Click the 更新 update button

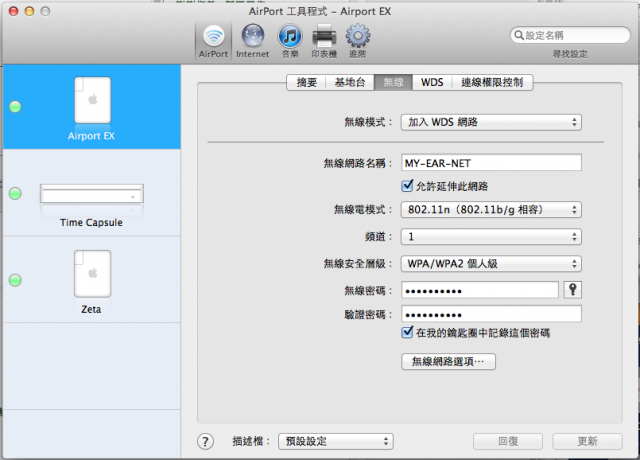click(587, 441)
